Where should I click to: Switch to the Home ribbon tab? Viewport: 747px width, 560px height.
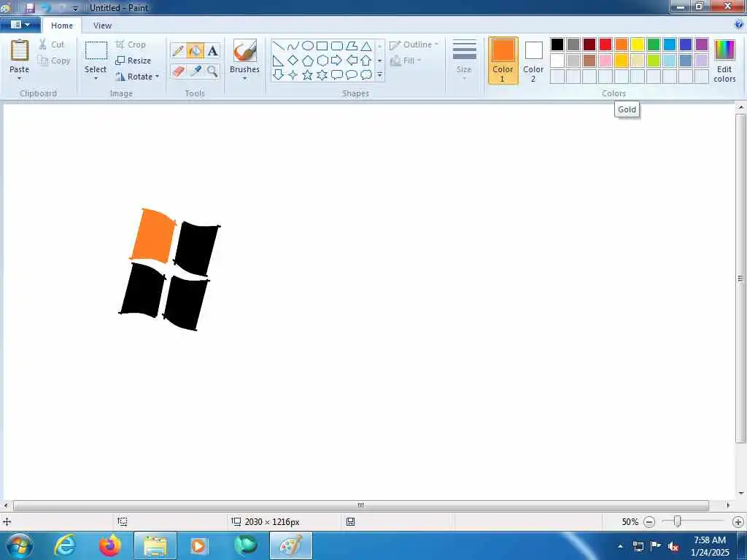(x=62, y=26)
